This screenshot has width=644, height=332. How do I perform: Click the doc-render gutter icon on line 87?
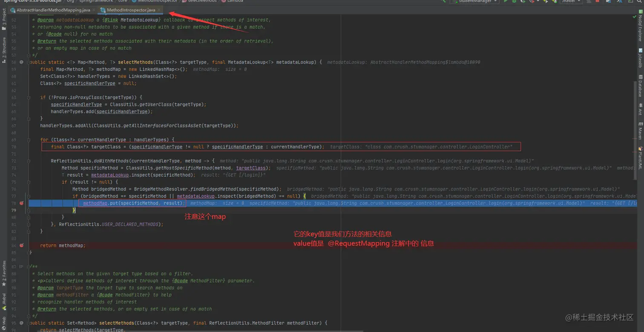click(x=21, y=267)
